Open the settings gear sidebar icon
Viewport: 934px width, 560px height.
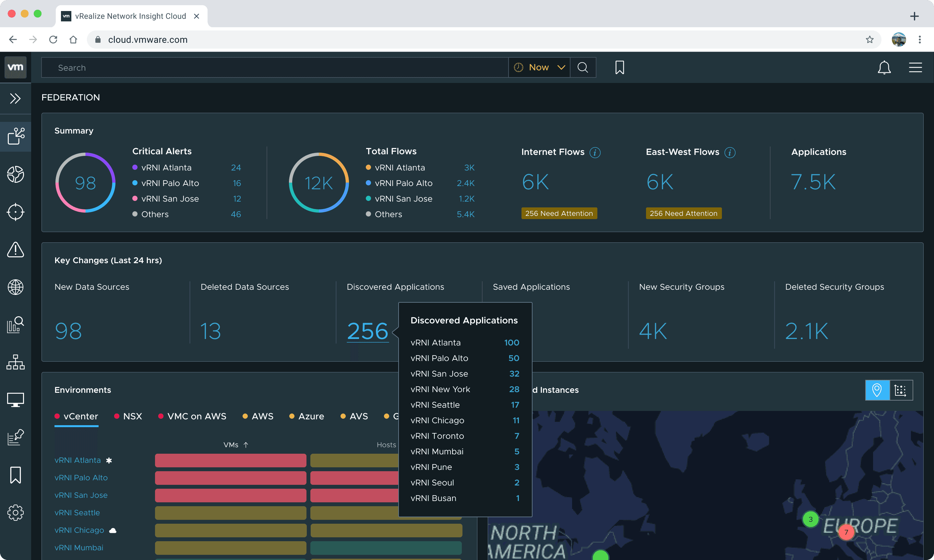[16, 512]
